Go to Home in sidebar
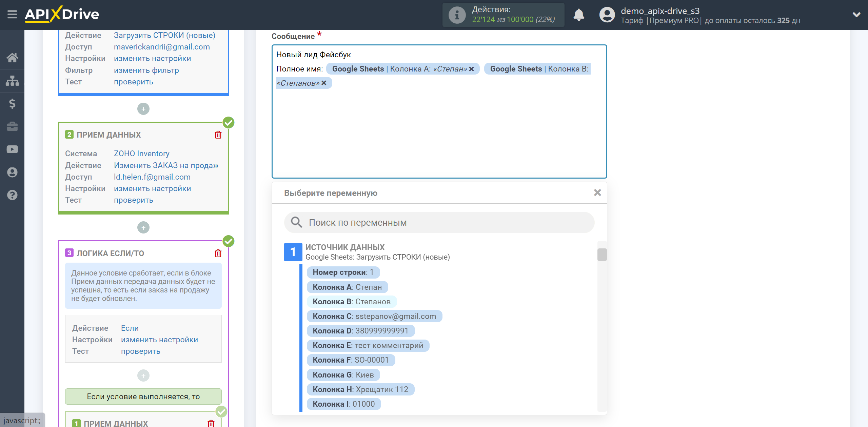Viewport: 868px width, 427px height. click(x=12, y=58)
